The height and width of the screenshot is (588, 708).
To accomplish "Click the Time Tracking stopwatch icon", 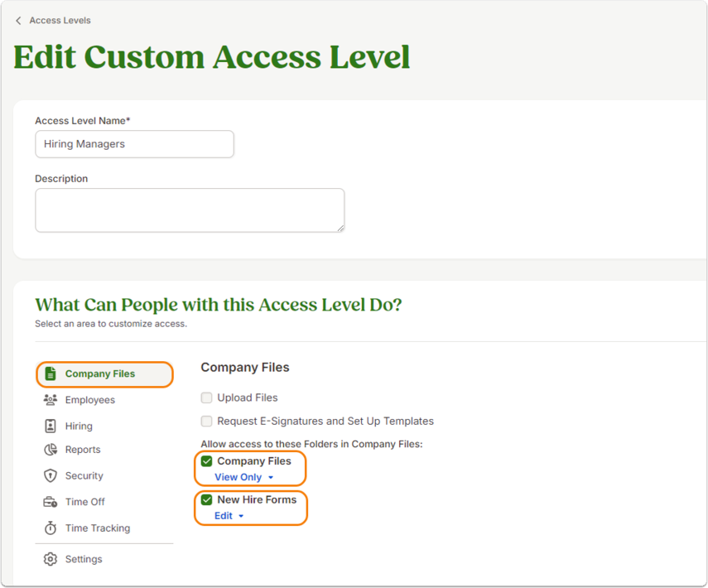I will [x=51, y=528].
